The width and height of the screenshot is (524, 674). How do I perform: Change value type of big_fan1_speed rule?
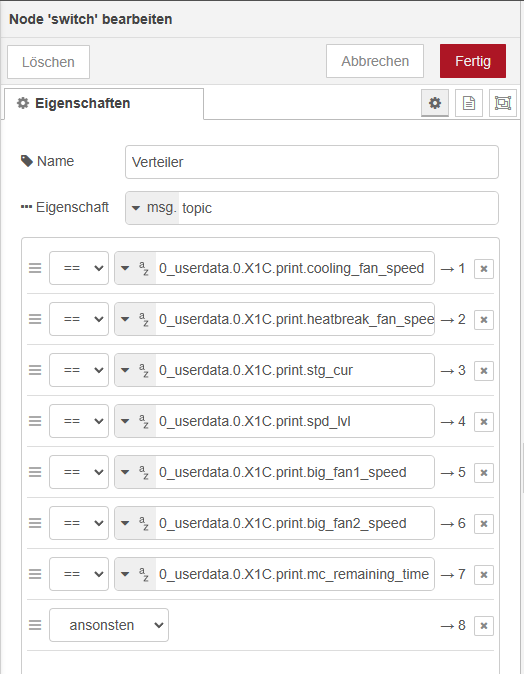(x=135, y=472)
